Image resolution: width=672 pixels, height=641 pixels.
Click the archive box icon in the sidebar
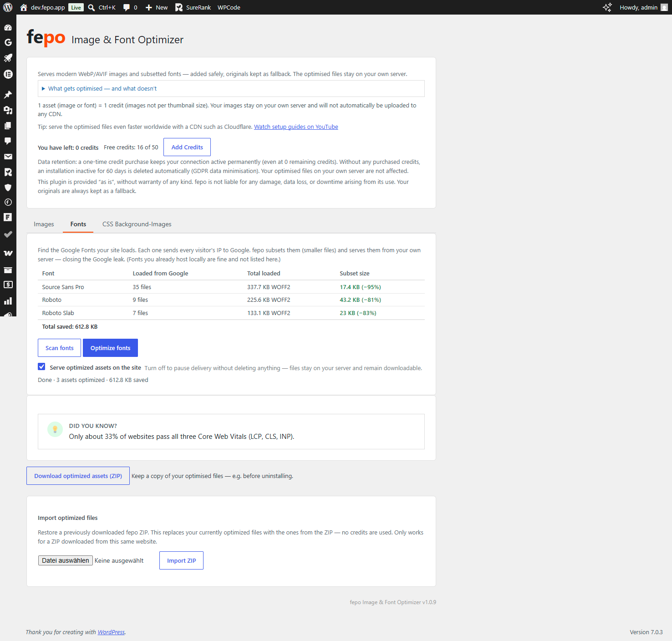coord(8,270)
